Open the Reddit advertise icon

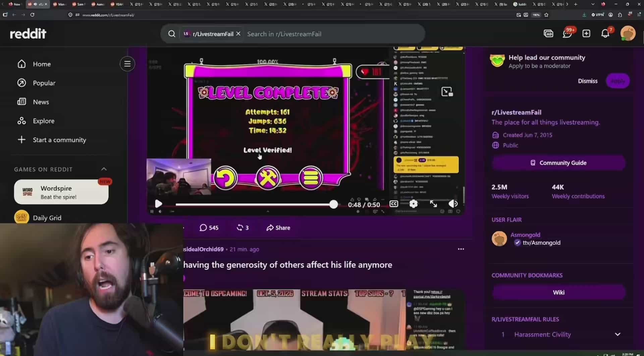[548, 34]
